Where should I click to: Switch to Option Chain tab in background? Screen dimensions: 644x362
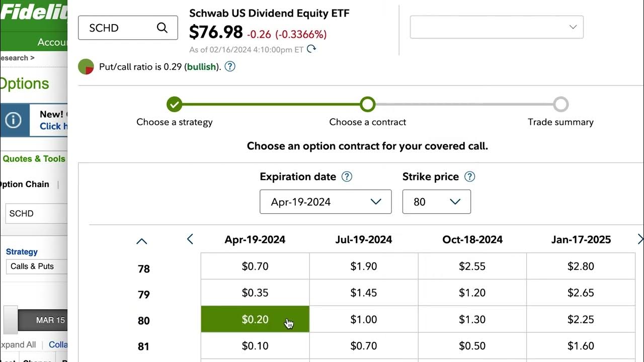(24, 185)
